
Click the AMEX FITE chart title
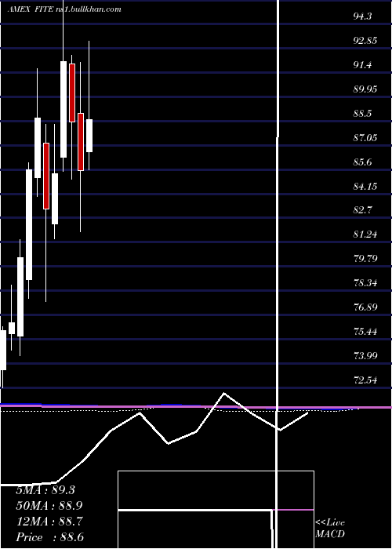(x=64, y=9)
